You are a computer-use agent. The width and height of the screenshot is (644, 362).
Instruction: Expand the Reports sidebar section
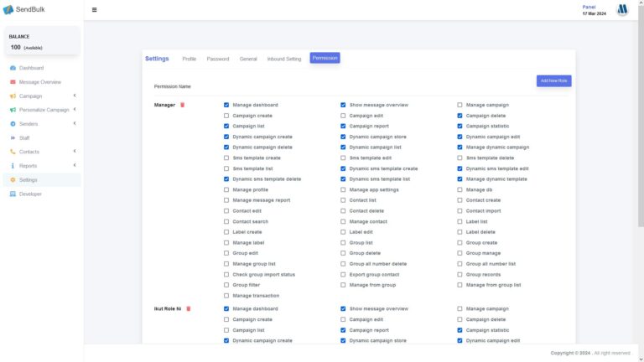tap(74, 165)
